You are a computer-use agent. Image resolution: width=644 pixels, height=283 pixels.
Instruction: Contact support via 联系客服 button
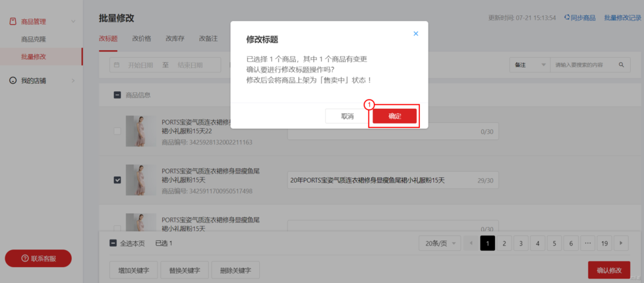pyautogui.click(x=38, y=258)
